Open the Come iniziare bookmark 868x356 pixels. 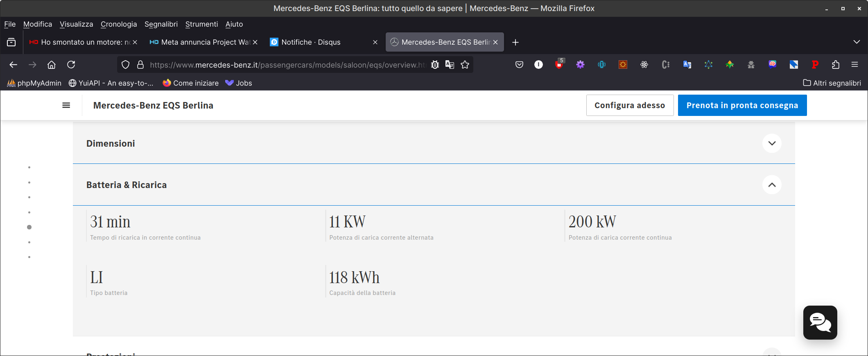pyautogui.click(x=191, y=83)
